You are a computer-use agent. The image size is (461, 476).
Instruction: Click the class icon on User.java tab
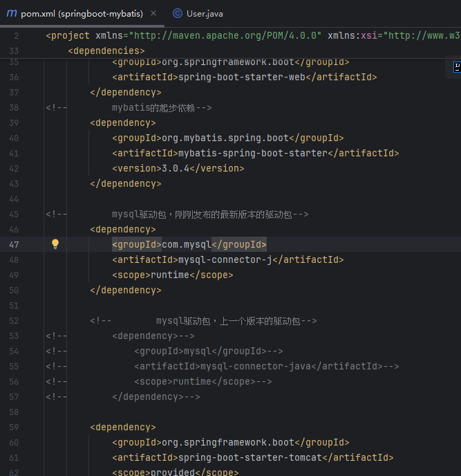pyautogui.click(x=178, y=13)
